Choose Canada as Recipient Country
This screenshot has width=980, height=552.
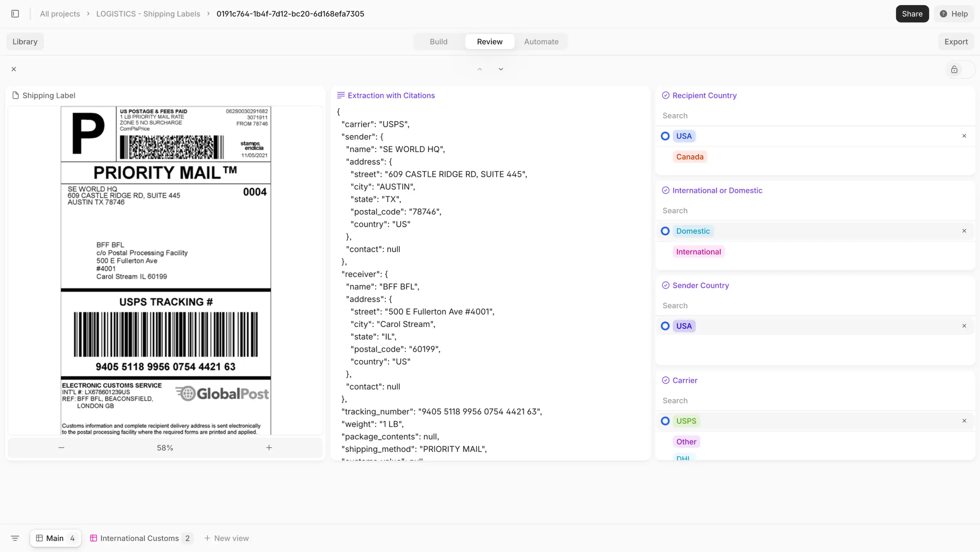point(690,157)
